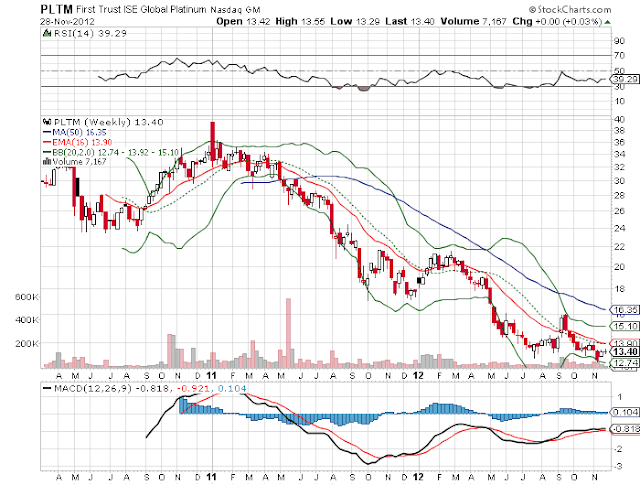The width and height of the screenshot is (640, 485).
Task: Select the Open 13.42 value in header
Action: [243, 21]
